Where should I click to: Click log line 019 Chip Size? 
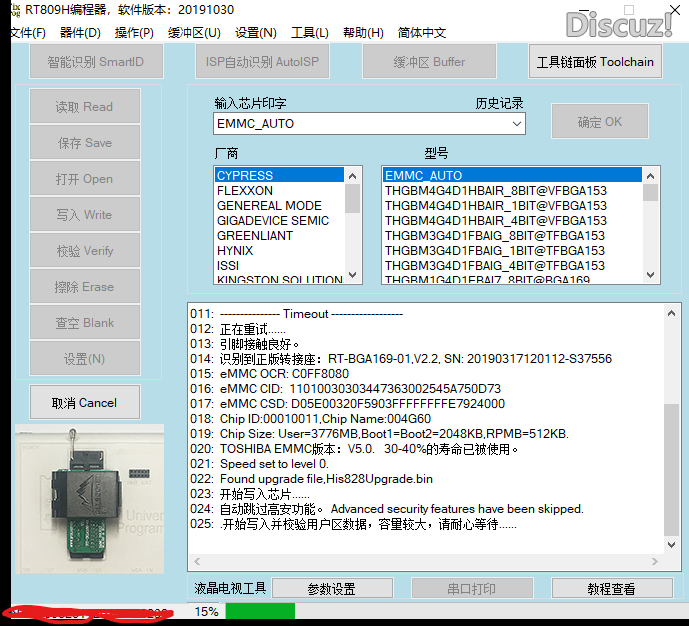(x=379, y=434)
